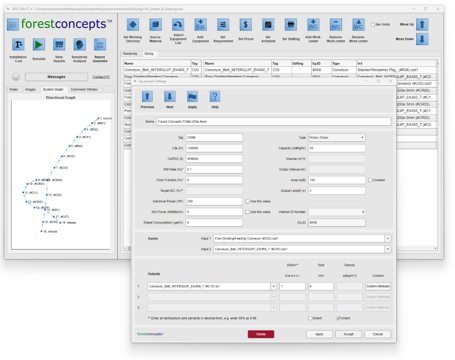Click Rename Work-center icon
This screenshot has height=360, width=455.
[x=358, y=25]
